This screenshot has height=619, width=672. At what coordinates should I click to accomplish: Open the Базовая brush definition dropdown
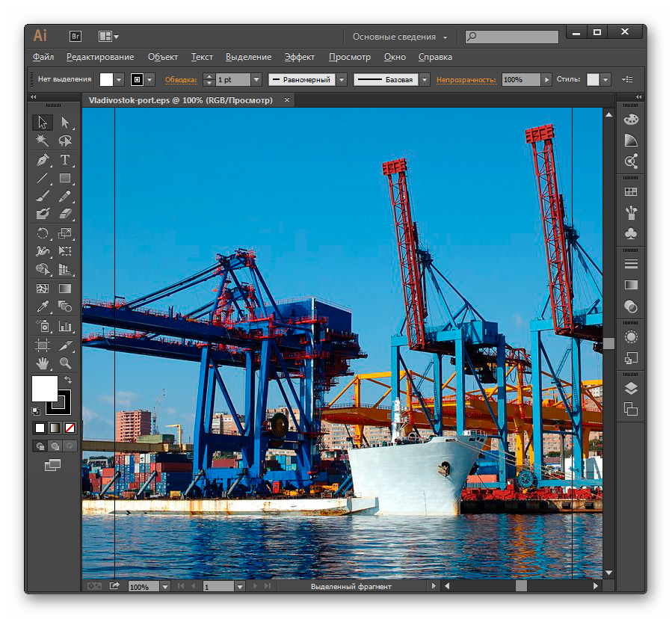coord(425,79)
